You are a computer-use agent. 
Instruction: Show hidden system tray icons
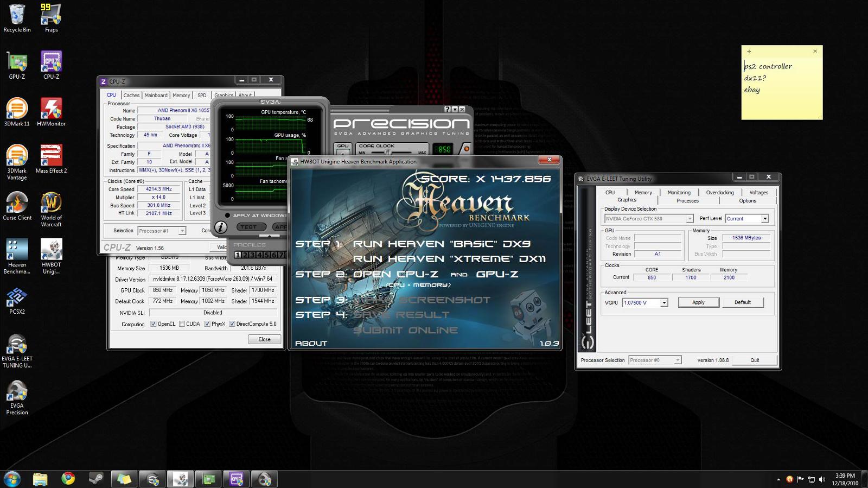[x=778, y=479]
